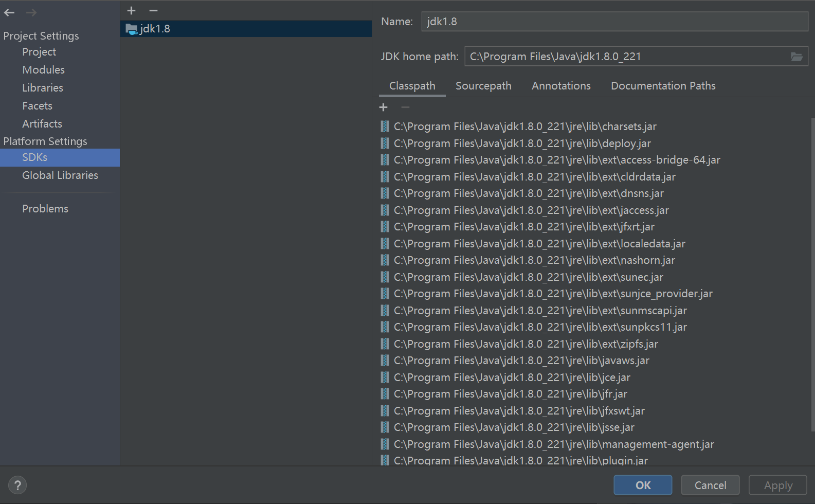Open Global Libraries settings page

tap(60, 175)
